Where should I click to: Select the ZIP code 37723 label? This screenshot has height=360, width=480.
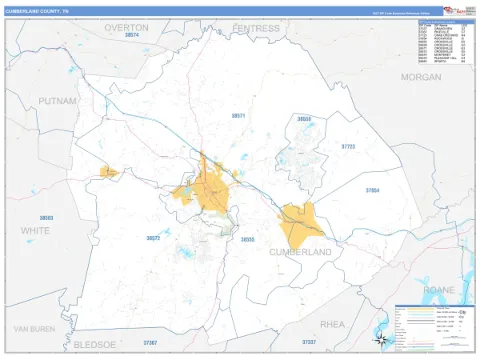(x=348, y=146)
